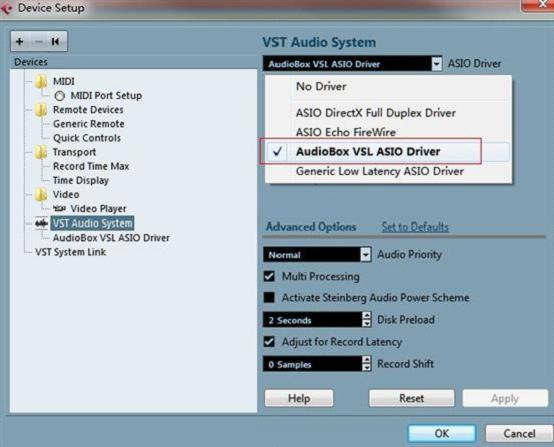The image size is (554, 447).
Task: Toggle the Multi Processing checkbox
Action: tap(269, 276)
